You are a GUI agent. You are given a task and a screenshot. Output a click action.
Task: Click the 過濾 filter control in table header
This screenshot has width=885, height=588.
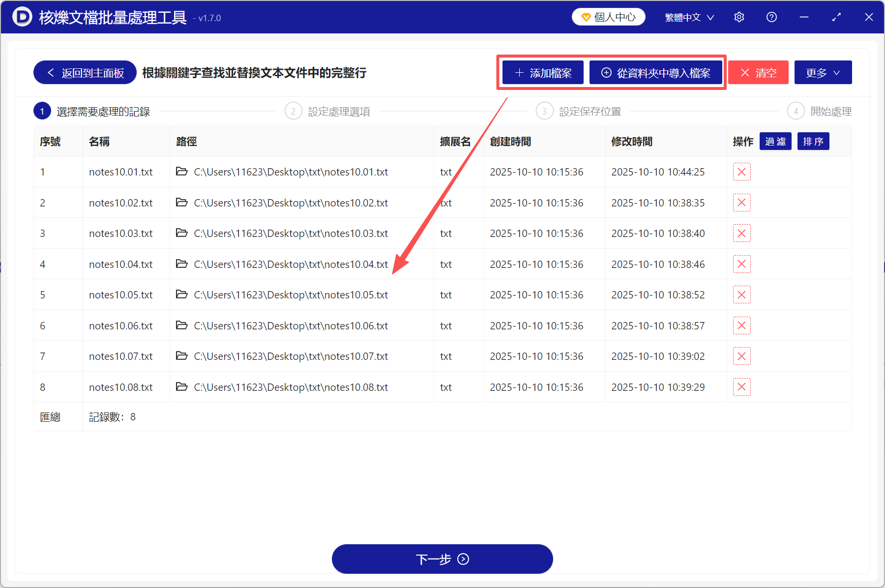click(775, 141)
